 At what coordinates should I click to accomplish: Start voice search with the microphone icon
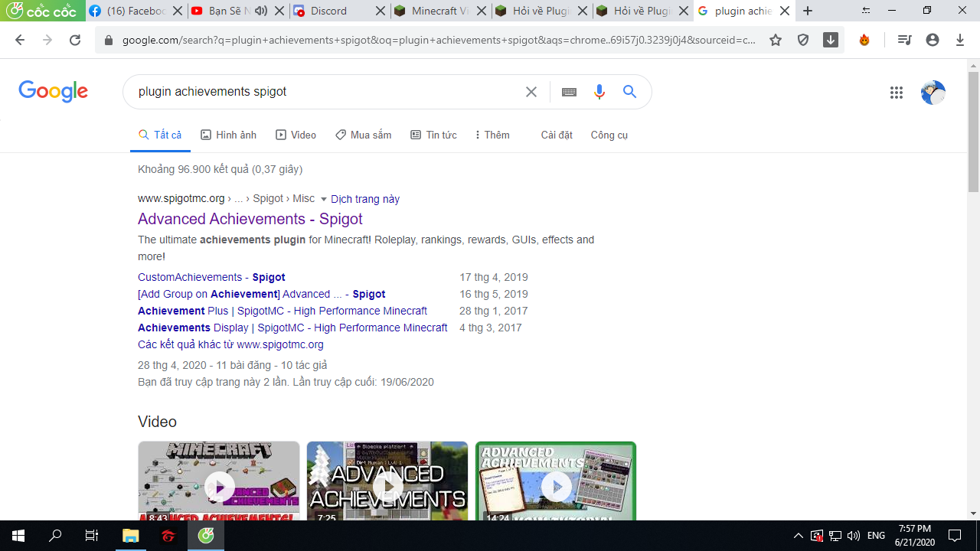599,92
